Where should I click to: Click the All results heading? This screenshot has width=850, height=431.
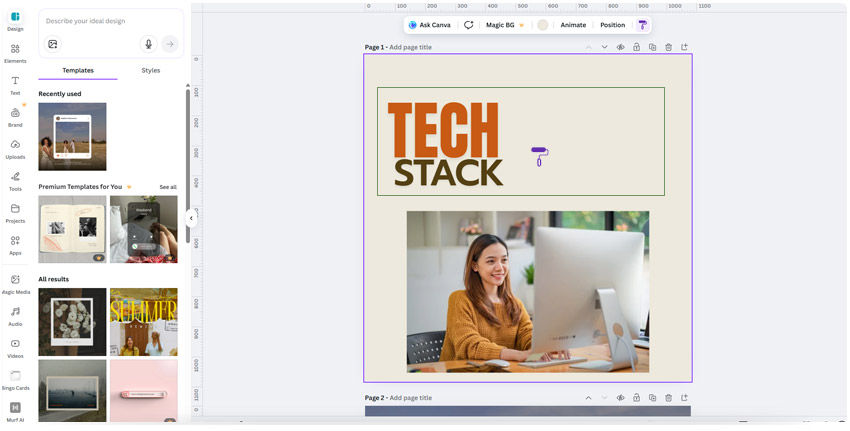[54, 279]
